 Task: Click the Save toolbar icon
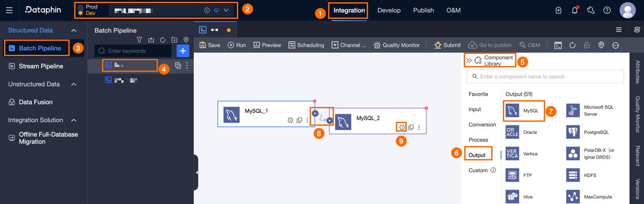point(203,45)
